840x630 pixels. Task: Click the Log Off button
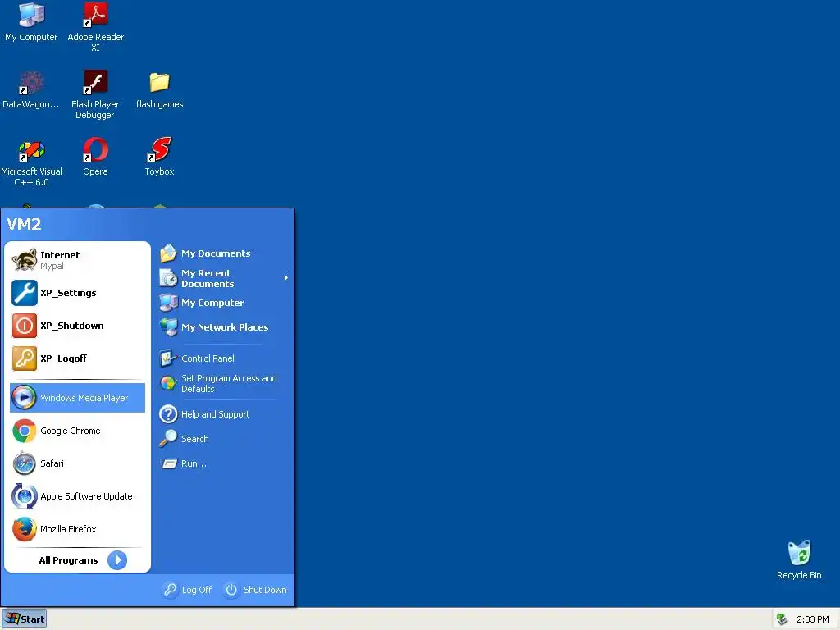click(x=187, y=589)
